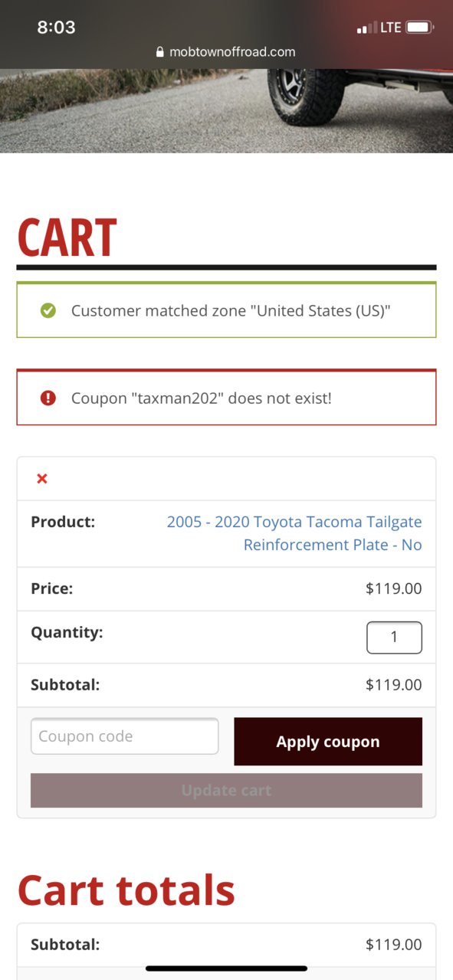Tap the 8:03 clock in status bar
This screenshot has height=980, width=453.
coord(56,28)
